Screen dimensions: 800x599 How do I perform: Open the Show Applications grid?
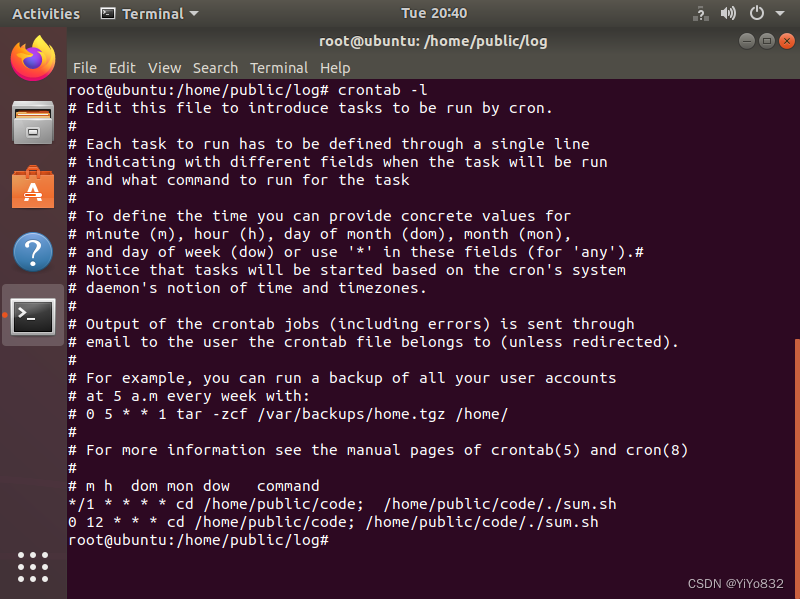(32, 567)
